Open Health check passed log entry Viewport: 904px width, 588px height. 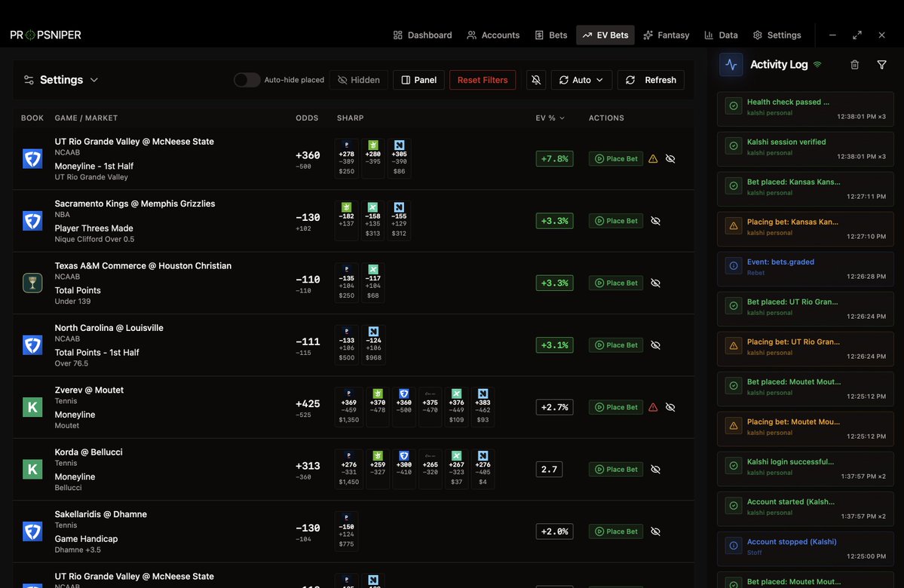805,109
